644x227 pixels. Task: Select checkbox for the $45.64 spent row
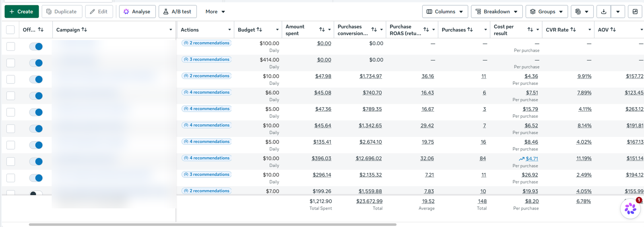pyautogui.click(x=10, y=129)
